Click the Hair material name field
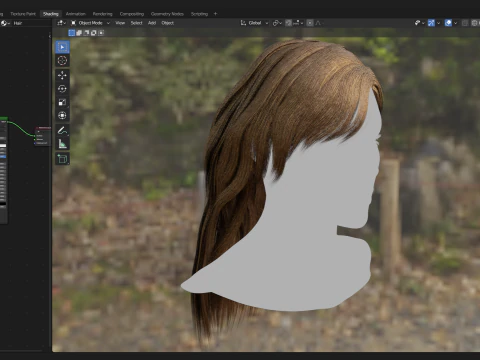The width and height of the screenshot is (480, 360). [x=31, y=23]
